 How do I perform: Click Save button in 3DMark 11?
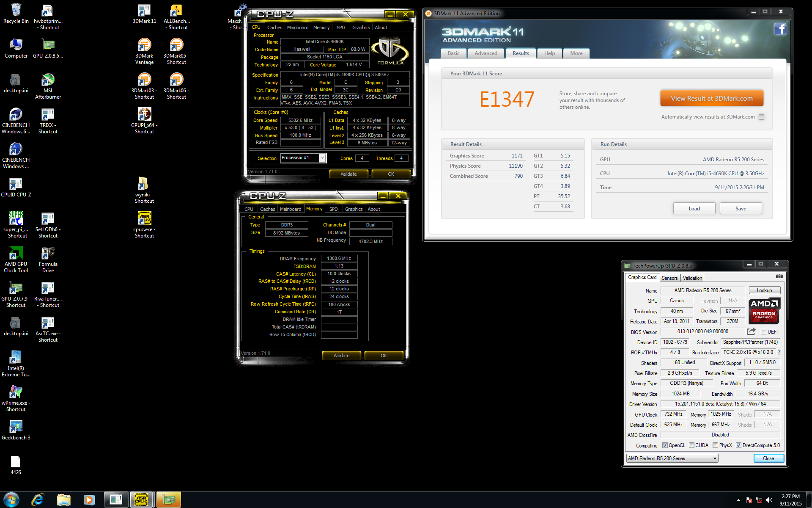coord(741,209)
